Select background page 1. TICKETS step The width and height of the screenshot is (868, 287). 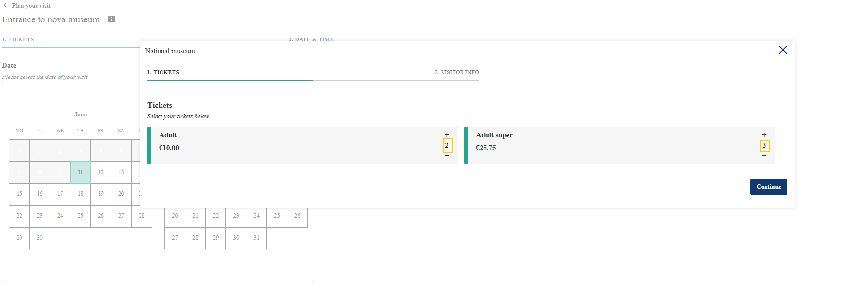tap(18, 39)
